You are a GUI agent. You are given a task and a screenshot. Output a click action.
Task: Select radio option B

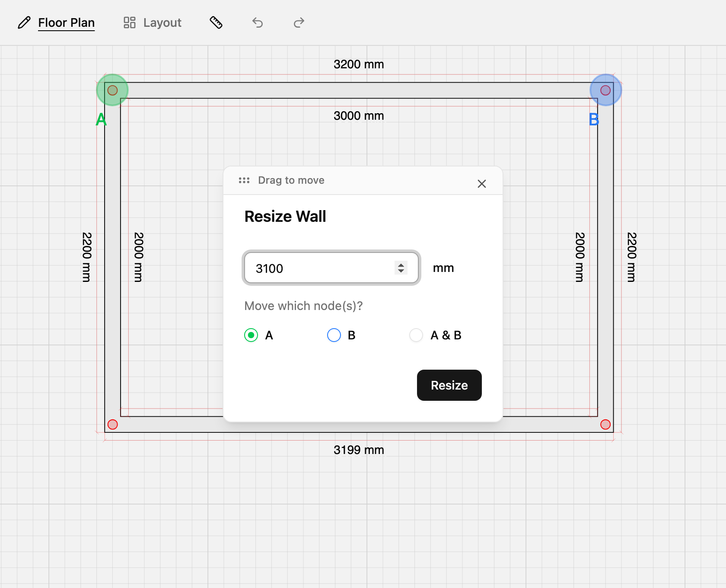(x=334, y=335)
